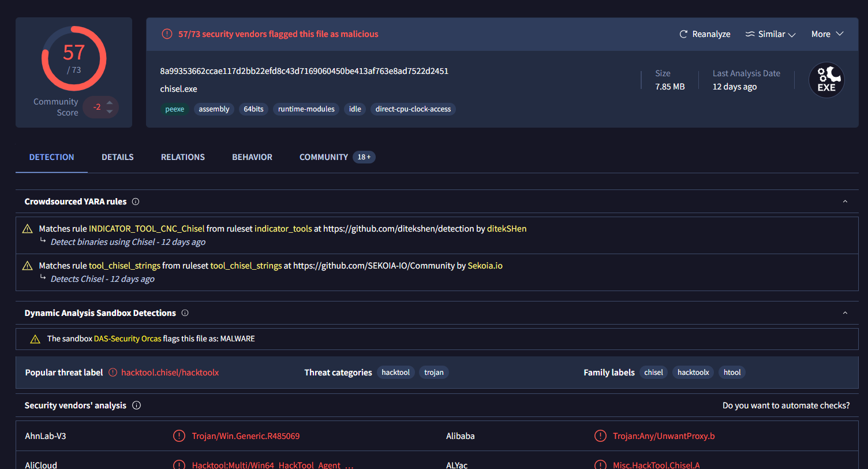Click the EXE file type icon
The image size is (868, 469).
826,80
